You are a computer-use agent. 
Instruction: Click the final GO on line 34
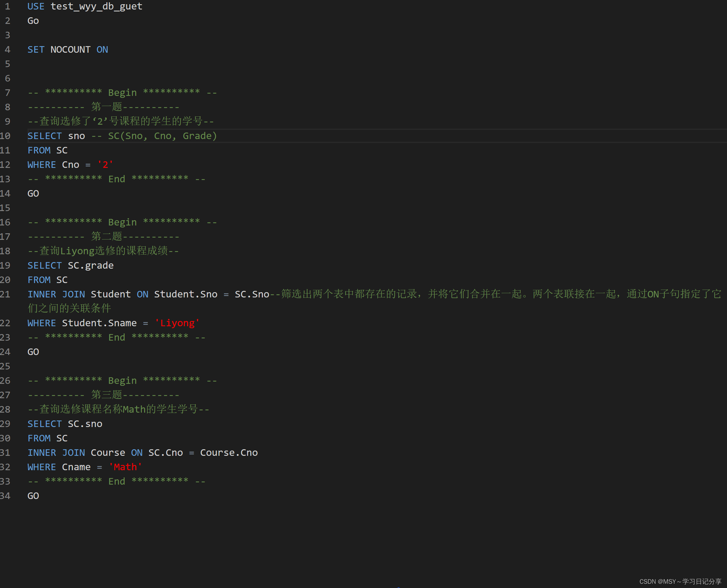pyautogui.click(x=33, y=496)
